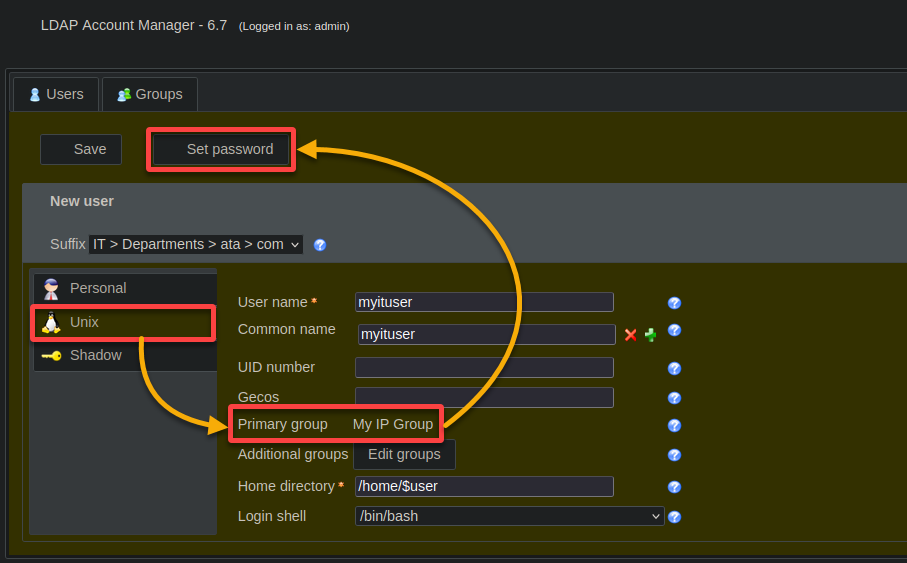The image size is (907, 563).
Task: Click the 'Login shell' label
Action: point(272,516)
